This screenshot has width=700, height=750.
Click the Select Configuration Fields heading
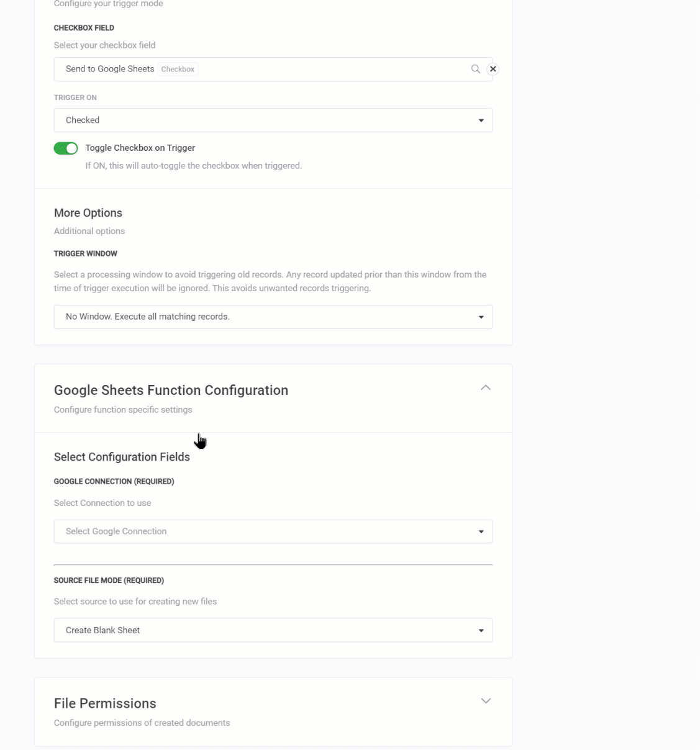pos(122,457)
